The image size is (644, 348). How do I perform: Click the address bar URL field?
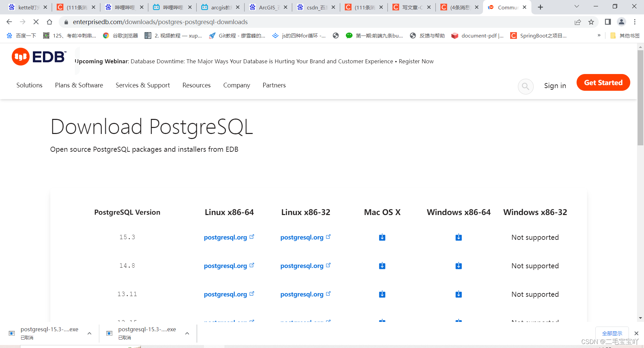pos(315,22)
